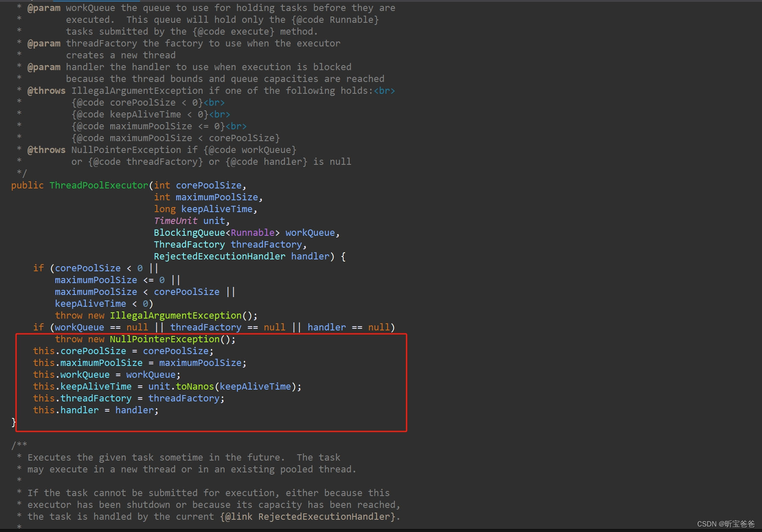Viewport: 762px width, 532px height.
Task: Click 'maximumPoolSize < corePoolSize ||' condition line
Action: coord(145,292)
